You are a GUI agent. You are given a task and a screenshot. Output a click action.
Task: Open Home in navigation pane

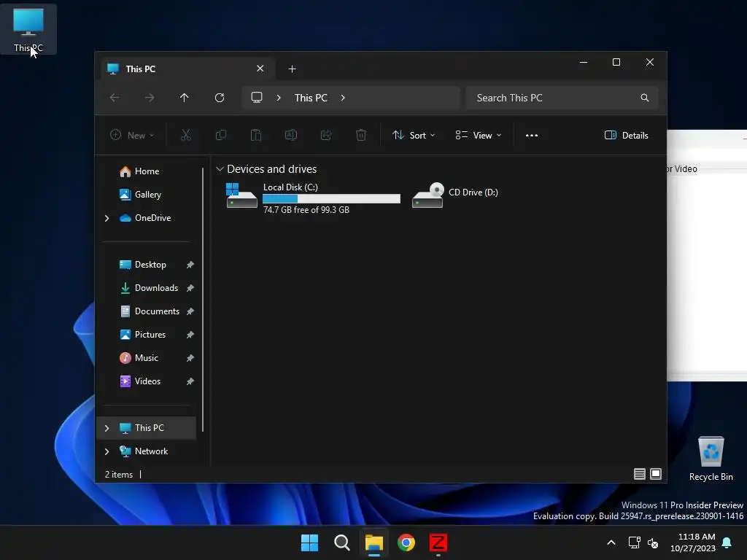tap(147, 171)
